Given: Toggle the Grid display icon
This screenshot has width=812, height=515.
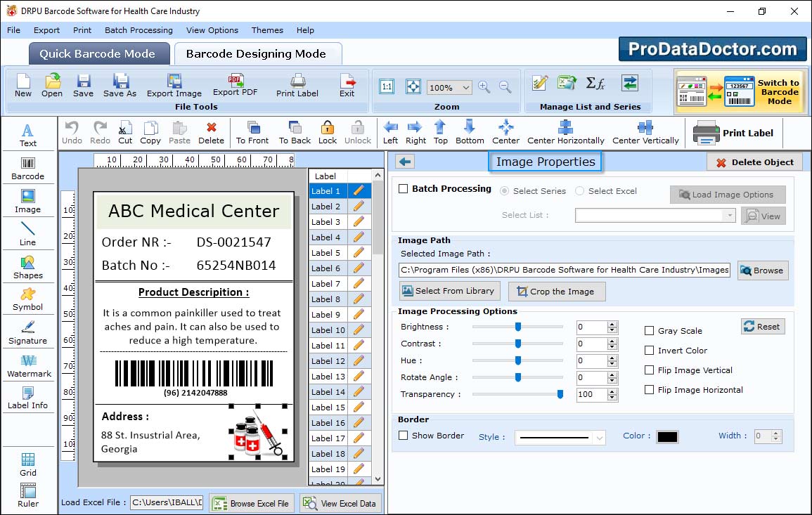Looking at the screenshot, I should pos(28,464).
